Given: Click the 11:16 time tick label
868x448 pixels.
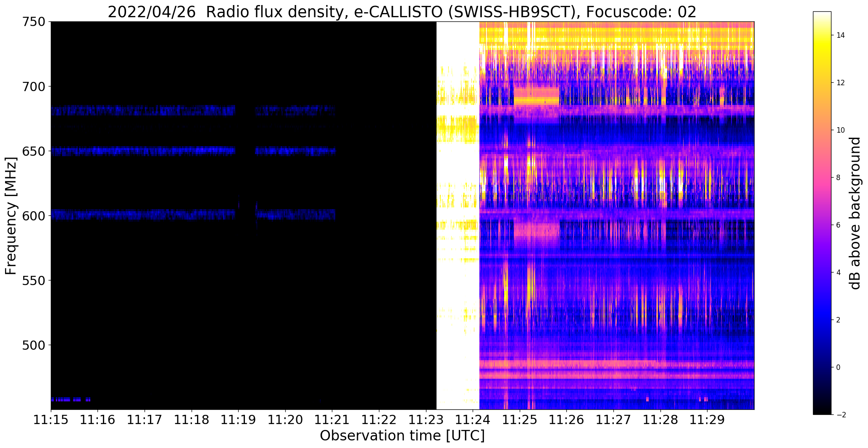Looking at the screenshot, I should [x=98, y=419].
